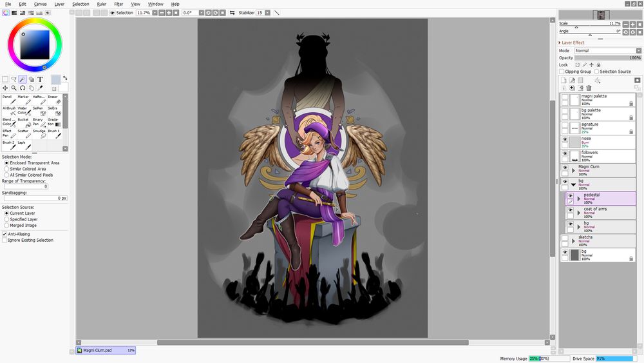Choose the Water Color brush
This screenshot has height=363, width=644.
coord(24,111)
